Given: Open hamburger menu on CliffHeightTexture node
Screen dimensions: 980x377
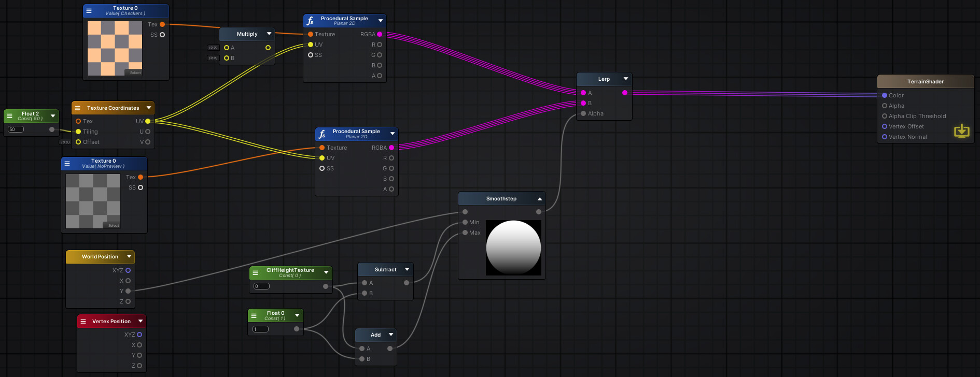Looking at the screenshot, I should [x=255, y=272].
